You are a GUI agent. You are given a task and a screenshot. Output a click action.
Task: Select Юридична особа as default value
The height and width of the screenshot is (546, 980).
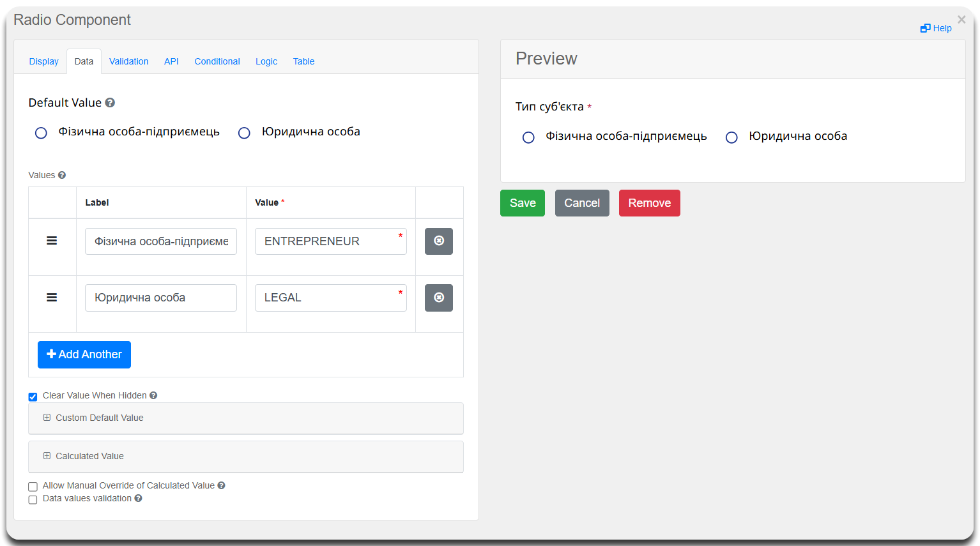point(244,133)
